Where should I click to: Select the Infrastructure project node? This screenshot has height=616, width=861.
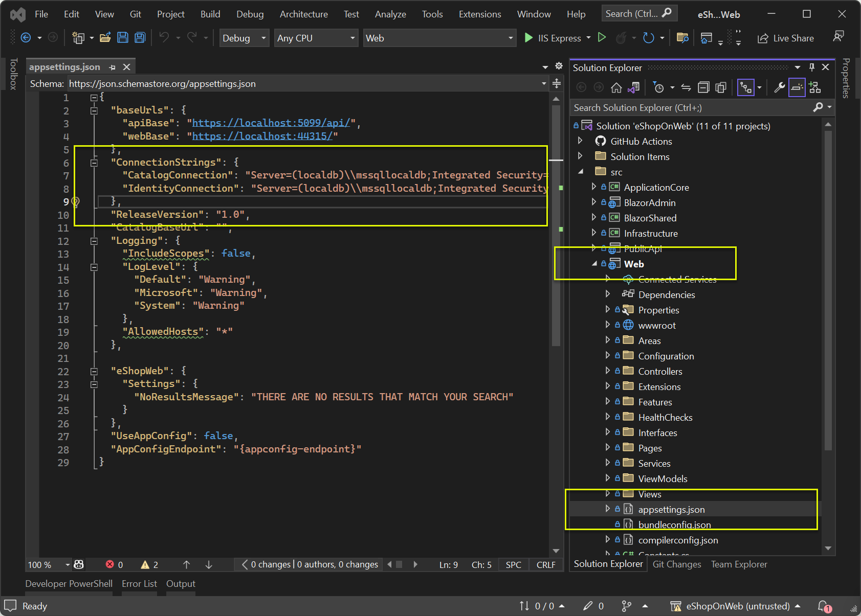[x=651, y=234]
